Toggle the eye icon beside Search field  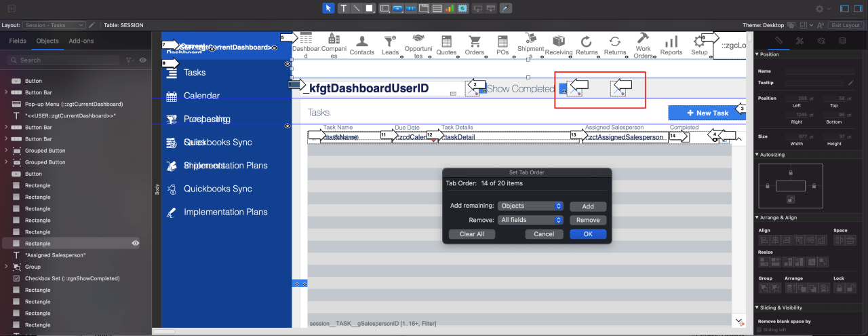(143, 60)
